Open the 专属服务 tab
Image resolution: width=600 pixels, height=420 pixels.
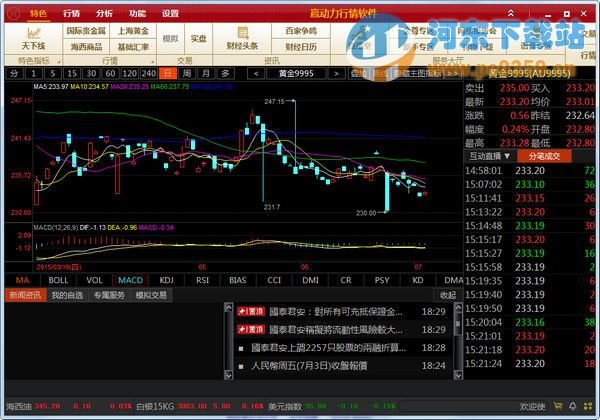coord(109,295)
